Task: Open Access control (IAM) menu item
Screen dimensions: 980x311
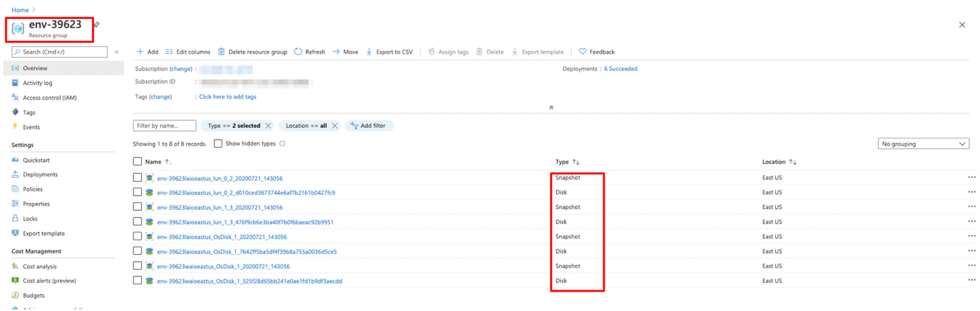Action: [x=49, y=98]
